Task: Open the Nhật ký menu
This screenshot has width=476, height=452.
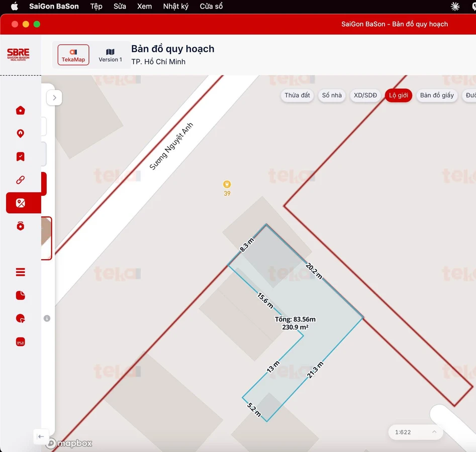Action: (x=176, y=7)
